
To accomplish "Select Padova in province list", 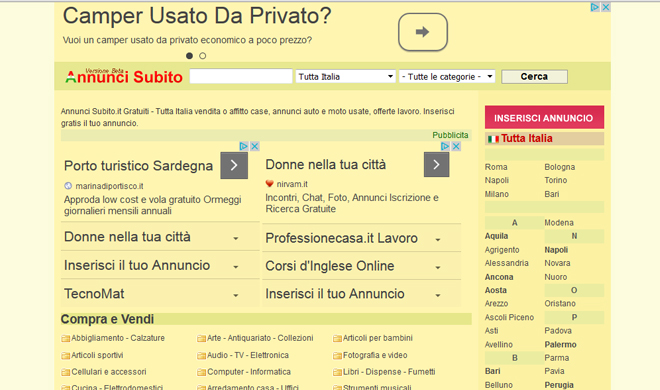I will [x=558, y=331].
